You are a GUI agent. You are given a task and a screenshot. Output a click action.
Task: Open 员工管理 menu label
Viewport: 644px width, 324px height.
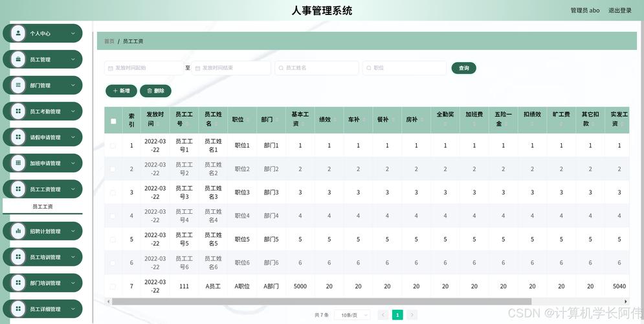coord(40,59)
